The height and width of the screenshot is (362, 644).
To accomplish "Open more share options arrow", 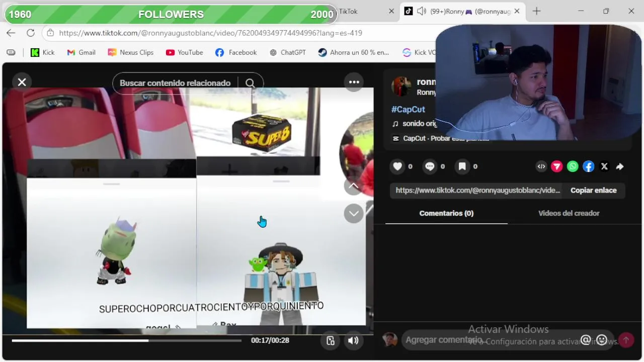I will click(620, 166).
